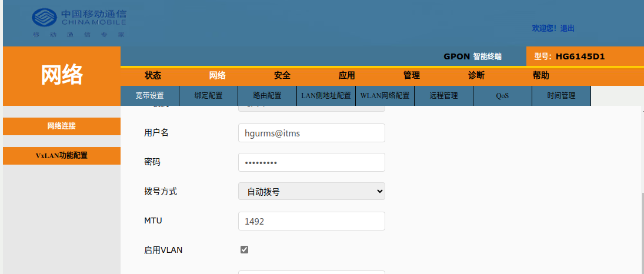Image resolution: width=644 pixels, height=274 pixels.
Task: Open the 状态 menu tab
Action: [x=153, y=75]
